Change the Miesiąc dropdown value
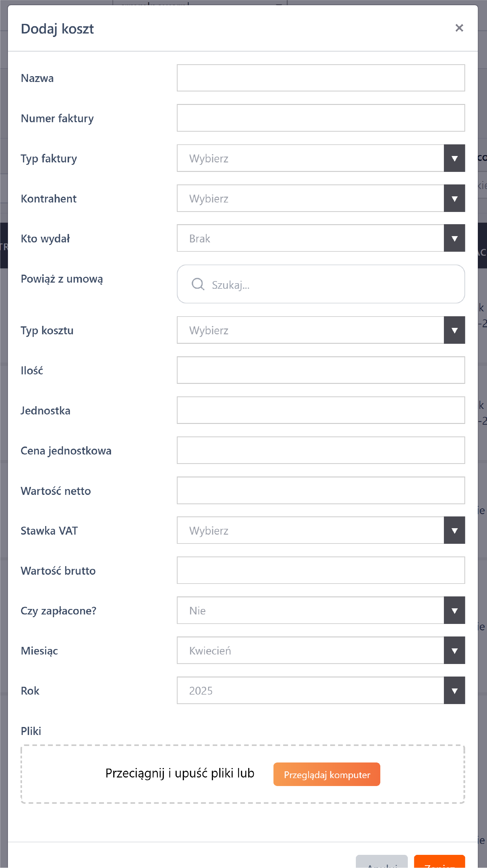Image resolution: width=487 pixels, height=868 pixels. click(x=321, y=651)
